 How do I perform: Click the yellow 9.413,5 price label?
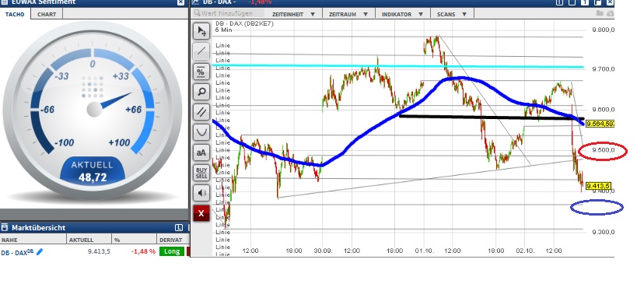click(x=598, y=186)
